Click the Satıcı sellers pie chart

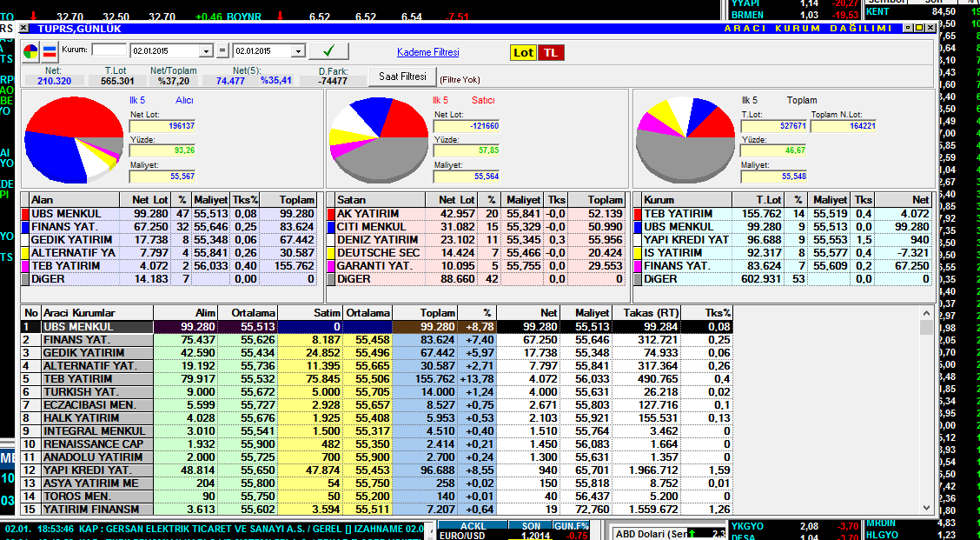tap(376, 137)
